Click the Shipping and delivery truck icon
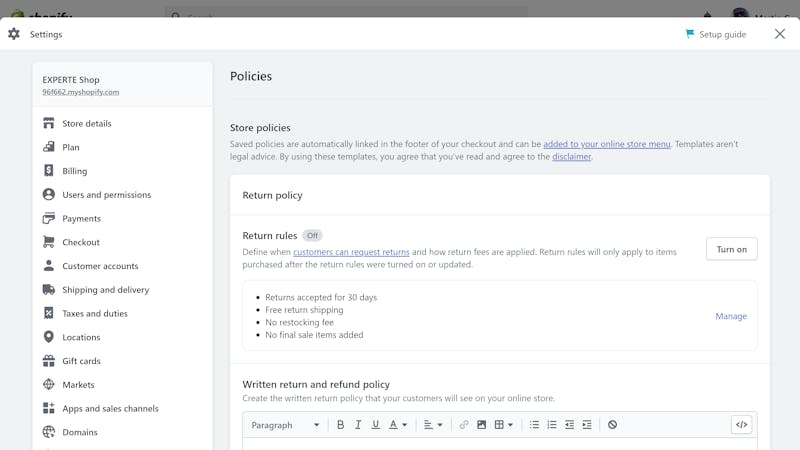Viewport: 800px width, 450px height. coord(48,289)
